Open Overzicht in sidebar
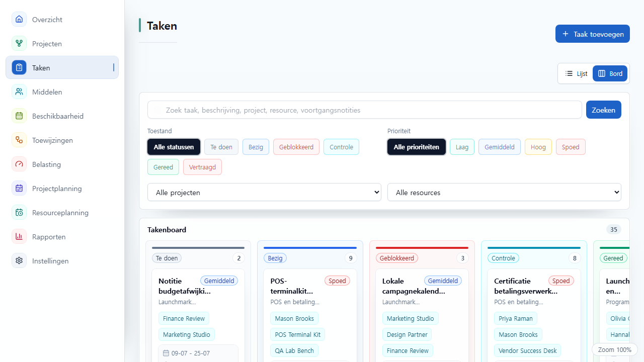The height and width of the screenshot is (362, 644). tap(62, 20)
